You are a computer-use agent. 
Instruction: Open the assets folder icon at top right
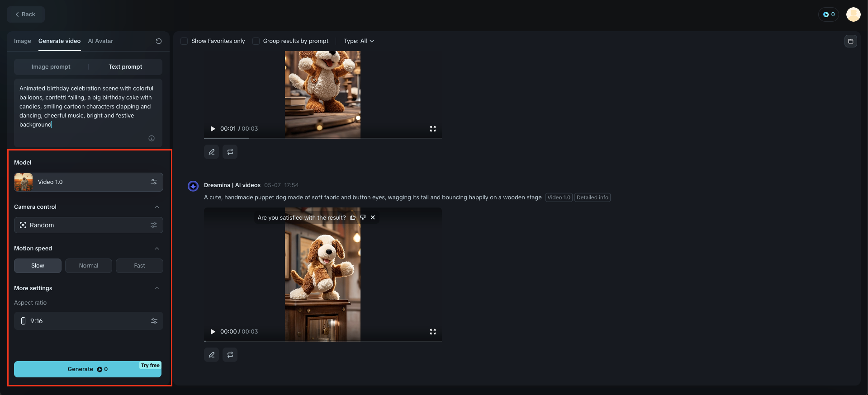tap(851, 41)
